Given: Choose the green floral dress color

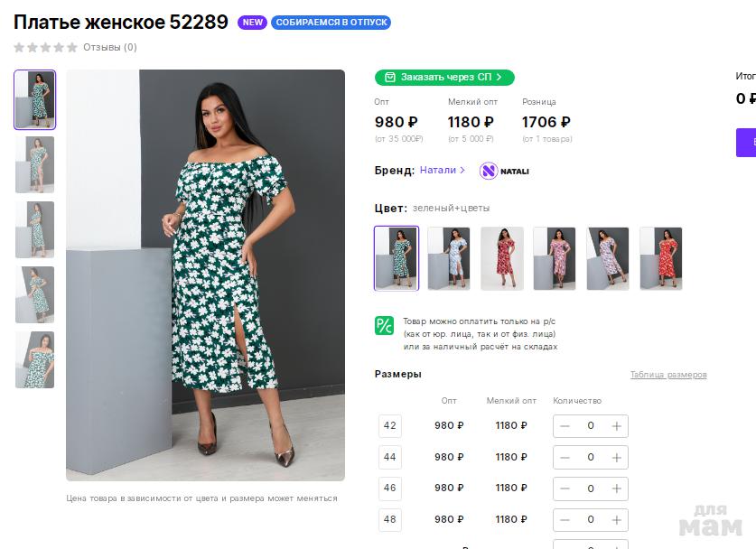Looking at the screenshot, I should click(397, 258).
